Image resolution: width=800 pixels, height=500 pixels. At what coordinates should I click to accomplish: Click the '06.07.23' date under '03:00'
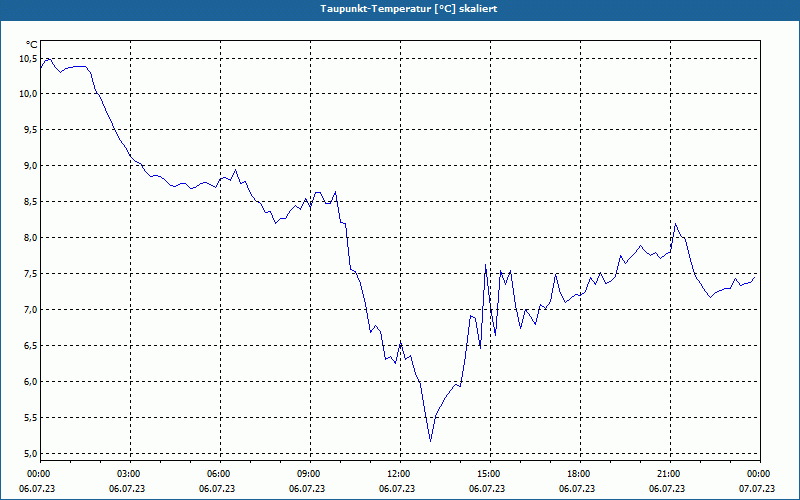128,488
